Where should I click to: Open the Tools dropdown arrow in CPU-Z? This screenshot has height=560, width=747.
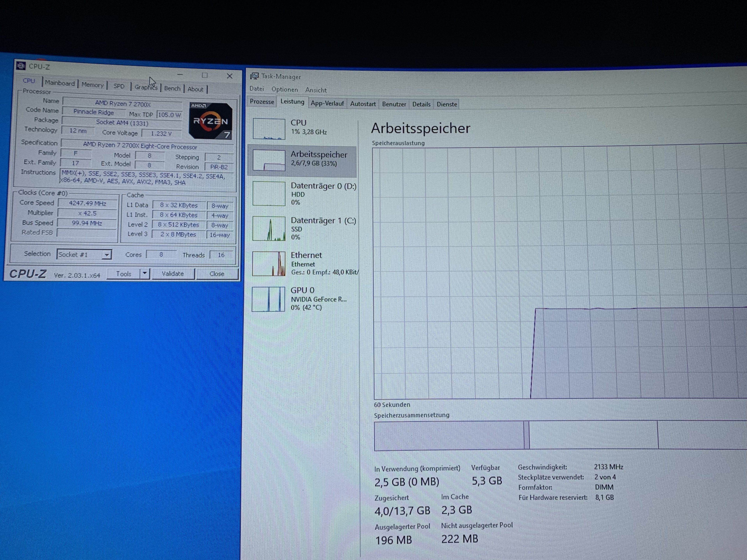click(145, 273)
